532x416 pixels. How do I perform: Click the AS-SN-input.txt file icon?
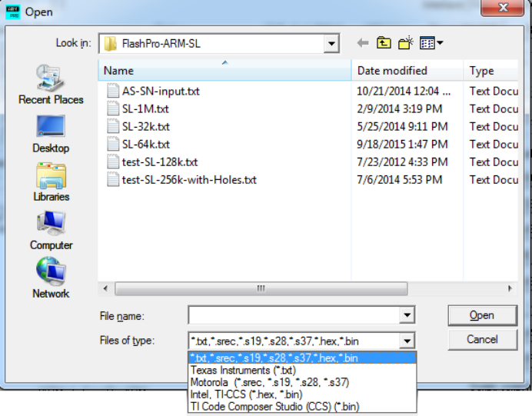pos(113,91)
